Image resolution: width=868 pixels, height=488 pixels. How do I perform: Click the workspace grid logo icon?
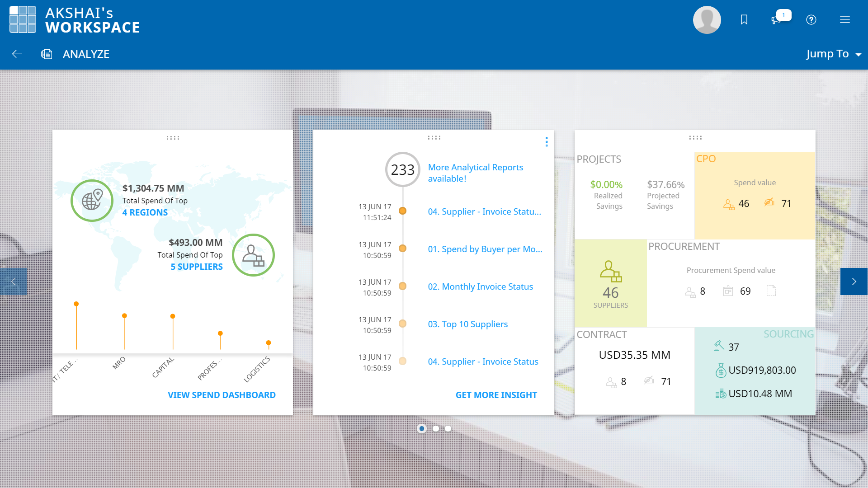pos(23,20)
